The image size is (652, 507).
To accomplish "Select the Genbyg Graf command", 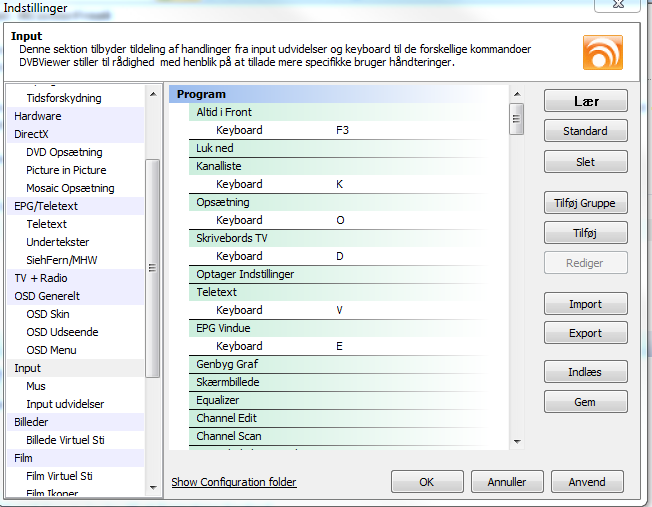I will point(348,364).
